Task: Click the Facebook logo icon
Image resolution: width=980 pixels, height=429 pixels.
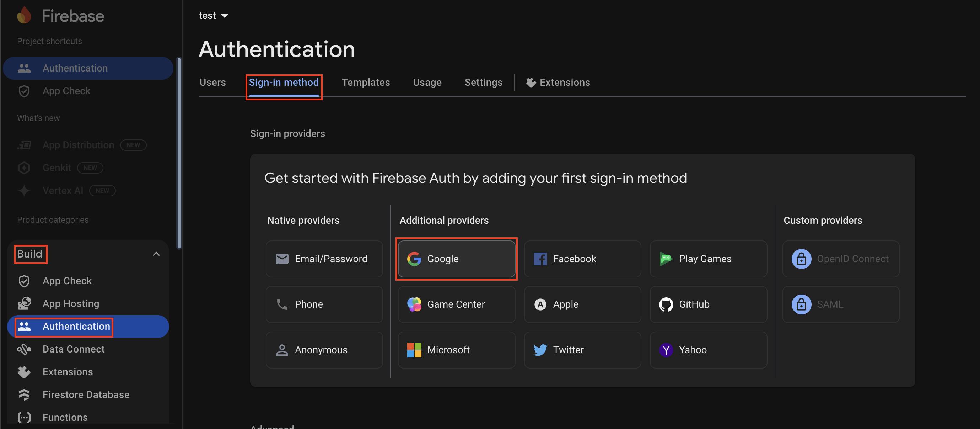Action: click(x=540, y=259)
